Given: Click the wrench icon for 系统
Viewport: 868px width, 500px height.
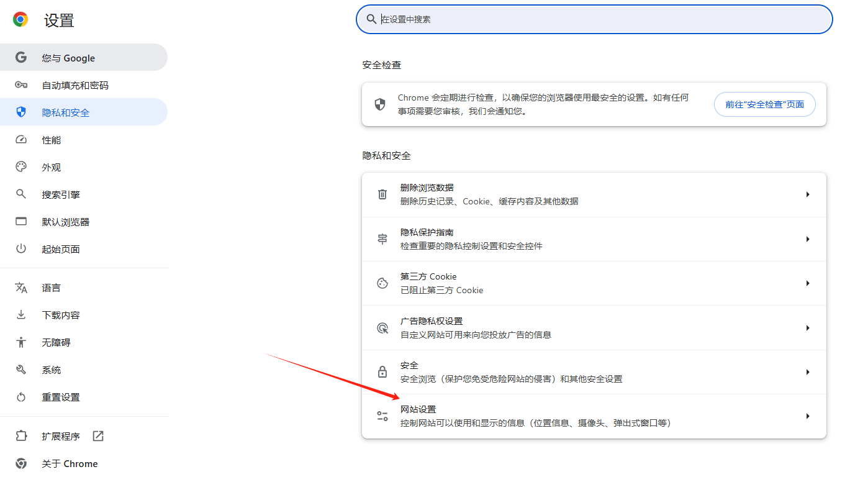Looking at the screenshot, I should (x=21, y=370).
